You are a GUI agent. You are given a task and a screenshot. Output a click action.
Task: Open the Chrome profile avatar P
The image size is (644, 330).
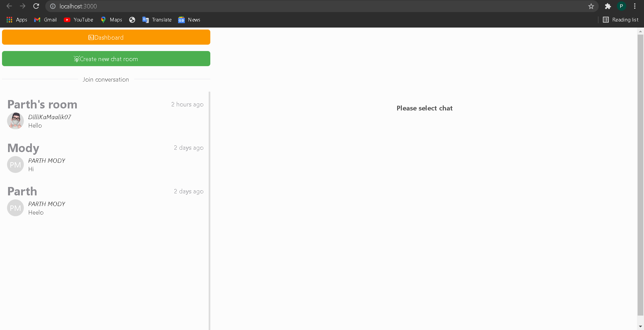[621, 6]
